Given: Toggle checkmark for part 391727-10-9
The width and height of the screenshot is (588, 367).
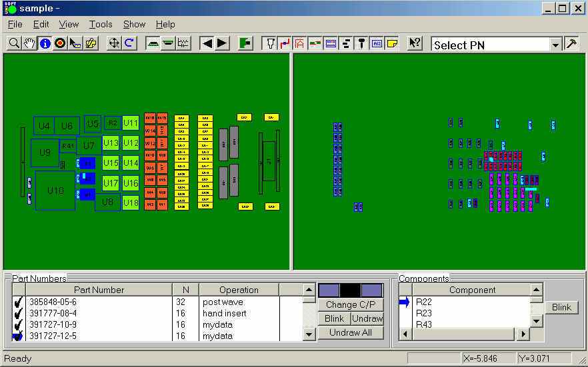Looking at the screenshot, I should pyautogui.click(x=18, y=324).
